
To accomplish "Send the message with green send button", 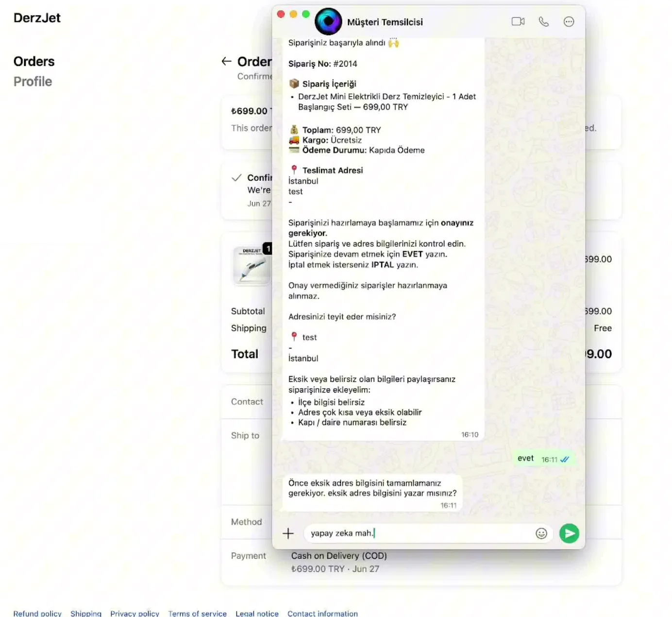I will click(569, 533).
